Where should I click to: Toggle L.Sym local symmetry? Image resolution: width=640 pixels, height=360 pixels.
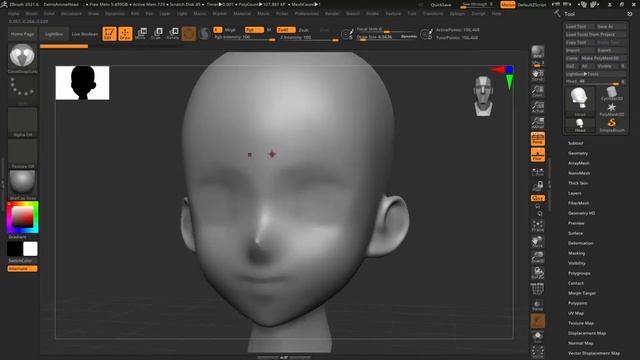tap(538, 172)
